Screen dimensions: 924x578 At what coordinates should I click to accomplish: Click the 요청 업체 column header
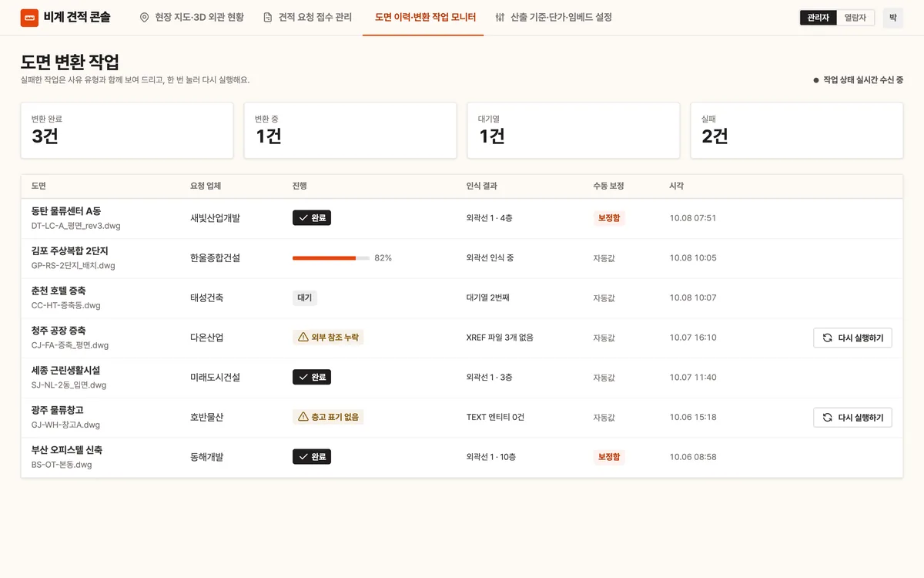click(x=206, y=187)
